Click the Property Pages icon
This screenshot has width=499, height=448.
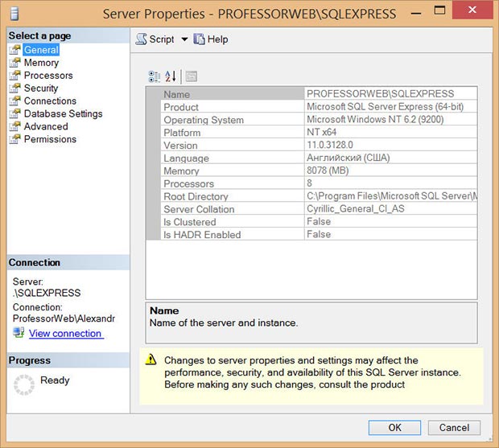point(192,76)
